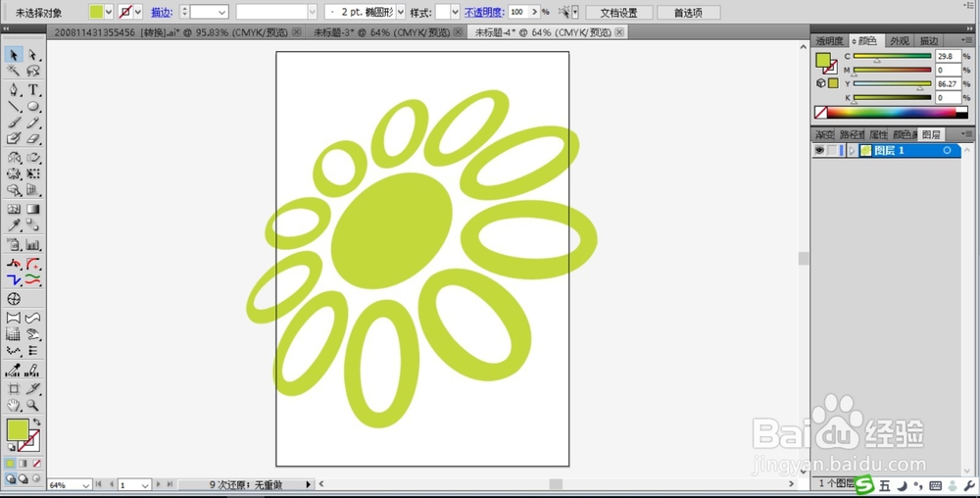Select the Line Segment tool
980x498 pixels.
[x=14, y=106]
